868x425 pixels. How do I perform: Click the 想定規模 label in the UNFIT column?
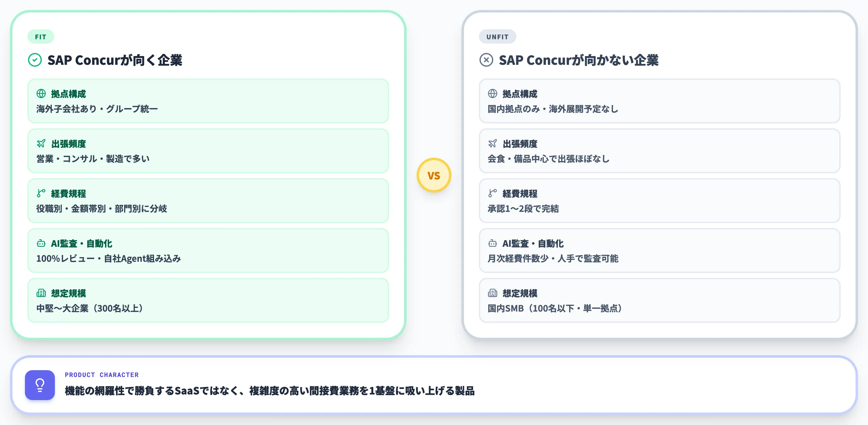click(x=520, y=293)
